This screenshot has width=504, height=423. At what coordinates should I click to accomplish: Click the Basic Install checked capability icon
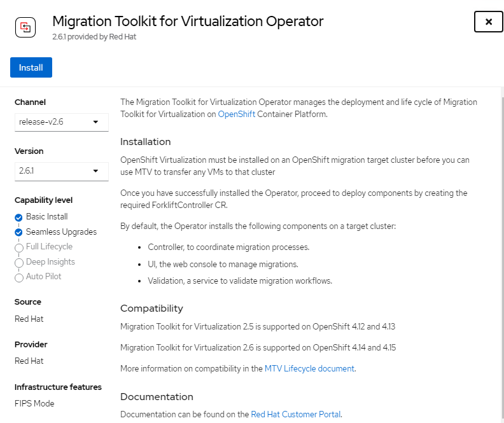pos(18,218)
